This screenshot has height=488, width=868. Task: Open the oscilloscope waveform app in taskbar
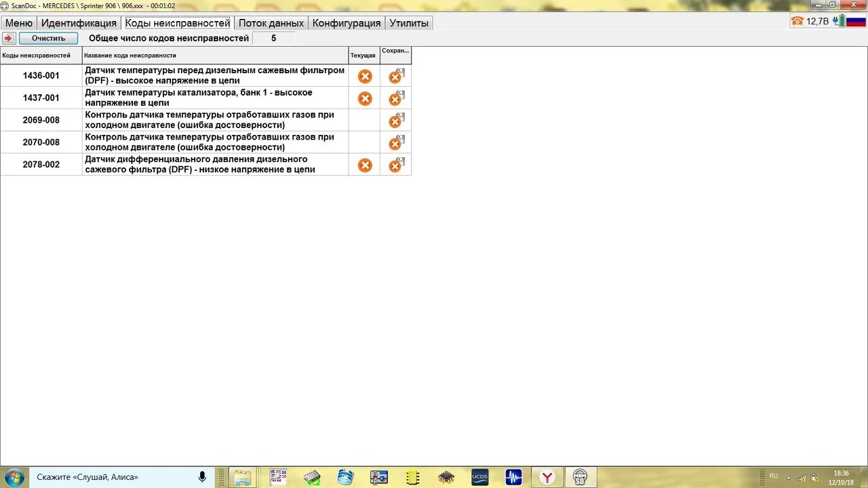click(513, 477)
